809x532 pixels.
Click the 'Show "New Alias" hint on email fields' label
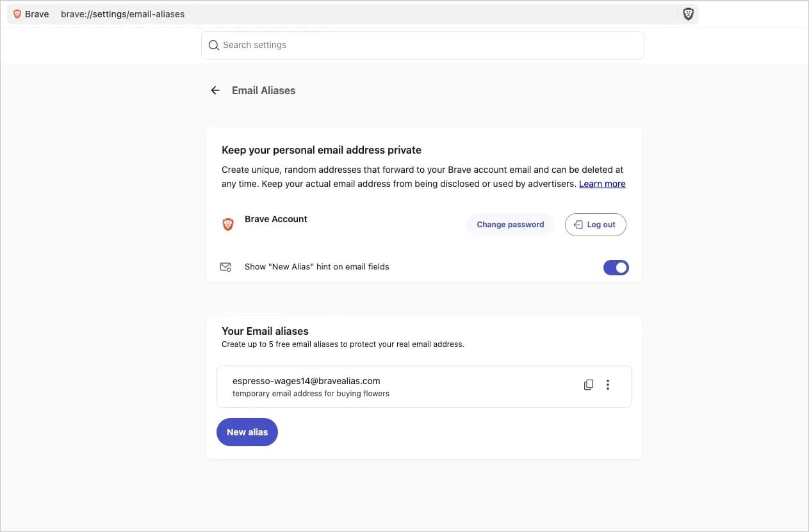point(317,266)
